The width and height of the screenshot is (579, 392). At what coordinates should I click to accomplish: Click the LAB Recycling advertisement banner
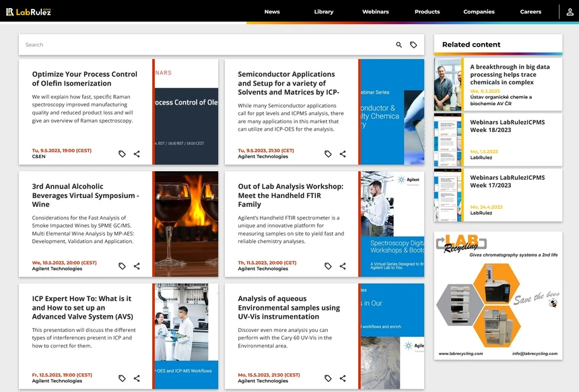click(x=498, y=296)
